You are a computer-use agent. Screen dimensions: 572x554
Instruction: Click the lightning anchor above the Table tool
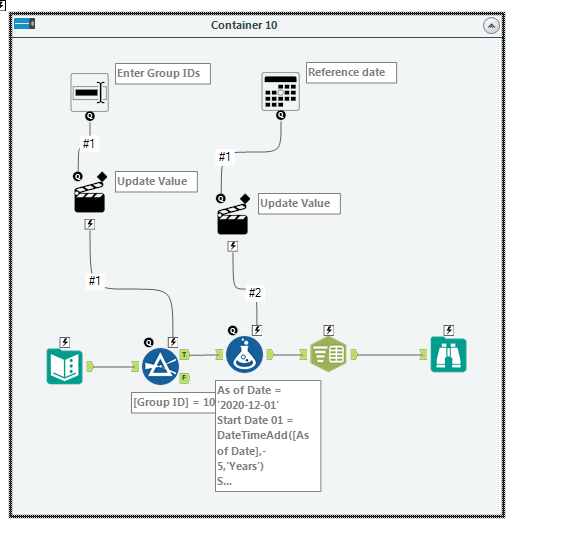pyautogui.click(x=329, y=330)
